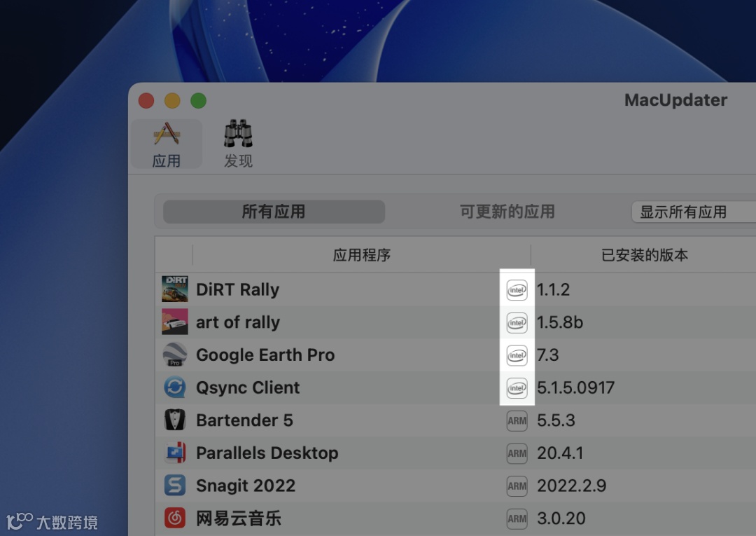Open the 发现 binoculars toolbar item
Image resolution: width=756 pixels, height=536 pixels.
(238, 144)
